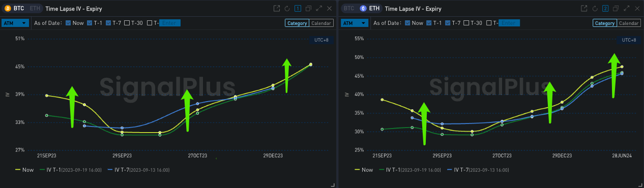This screenshot has width=644, height=188.
Task: Click the panel number 1 icon
Action: click(298, 9)
